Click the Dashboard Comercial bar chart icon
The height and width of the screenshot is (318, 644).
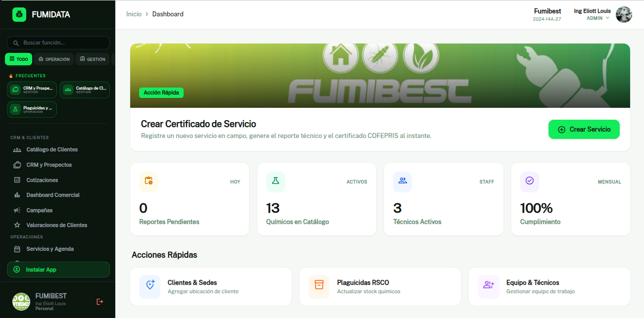(17, 195)
